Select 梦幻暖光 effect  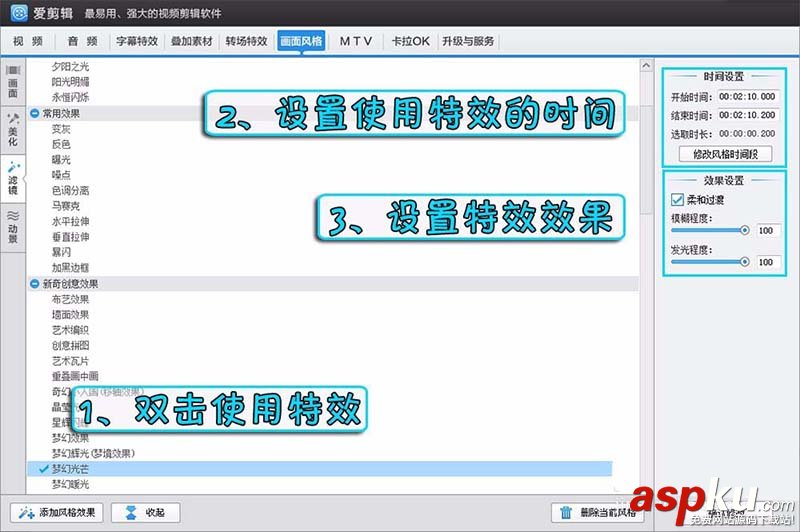[x=70, y=484]
